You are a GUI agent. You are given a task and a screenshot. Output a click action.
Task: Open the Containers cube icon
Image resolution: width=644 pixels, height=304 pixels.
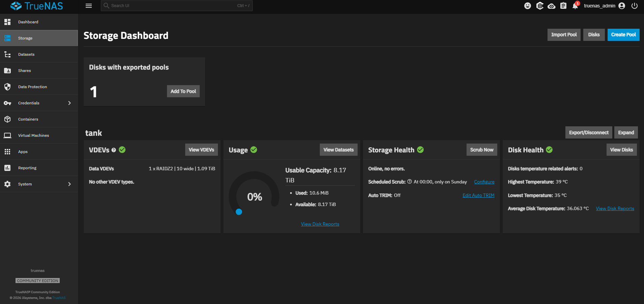[7, 119]
